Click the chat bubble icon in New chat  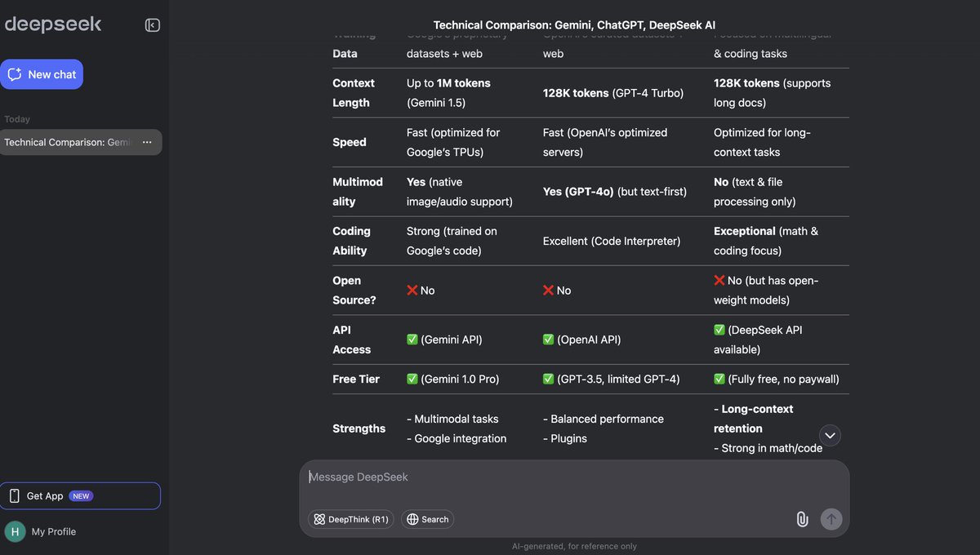(x=15, y=74)
